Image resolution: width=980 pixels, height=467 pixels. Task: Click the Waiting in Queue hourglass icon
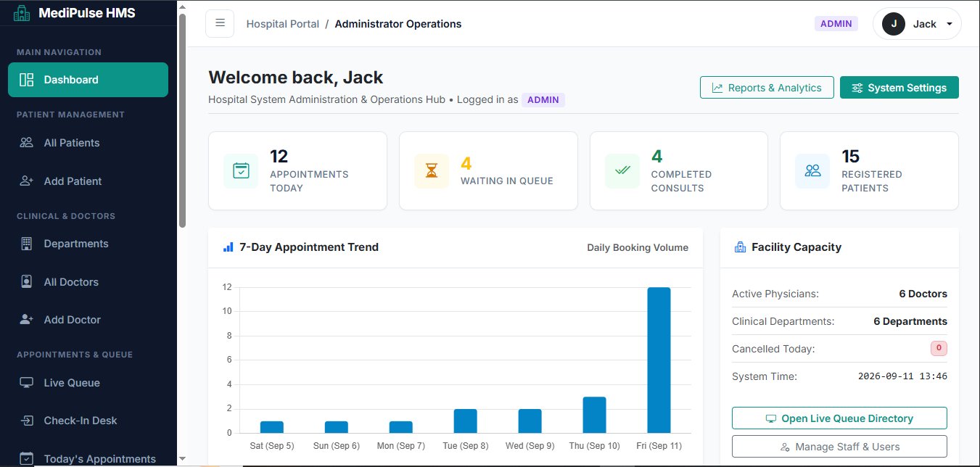[x=432, y=170]
